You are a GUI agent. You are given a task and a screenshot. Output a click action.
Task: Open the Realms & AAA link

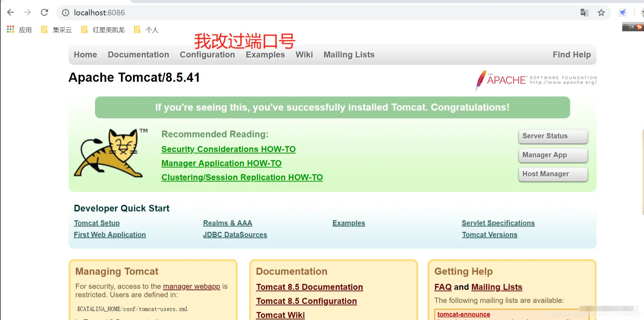point(228,223)
